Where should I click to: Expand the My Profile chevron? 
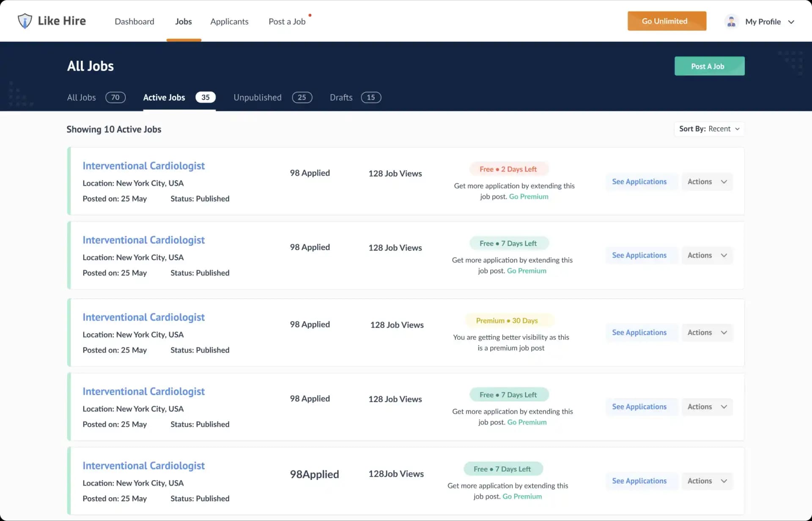791,22
